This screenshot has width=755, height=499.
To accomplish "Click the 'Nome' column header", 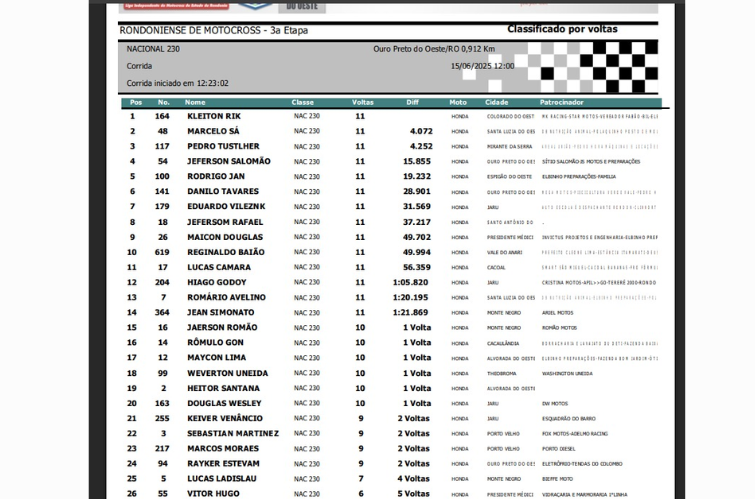I will (195, 102).
